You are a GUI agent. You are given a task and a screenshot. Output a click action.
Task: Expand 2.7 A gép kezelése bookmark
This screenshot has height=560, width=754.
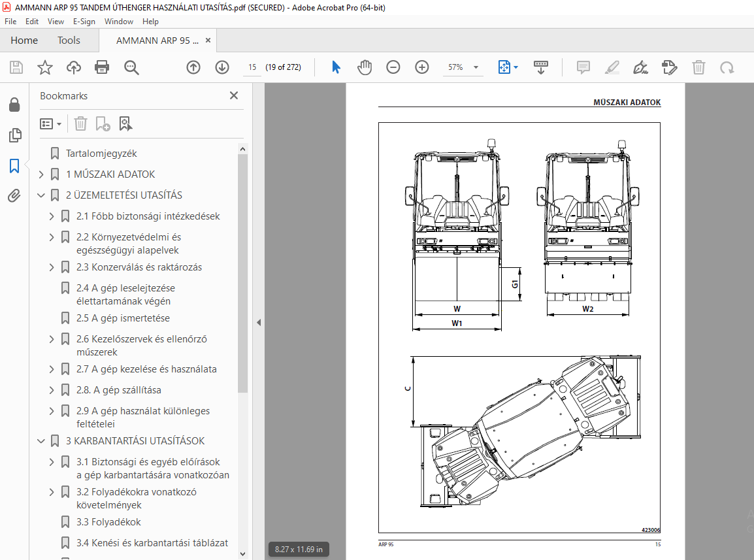click(x=52, y=369)
